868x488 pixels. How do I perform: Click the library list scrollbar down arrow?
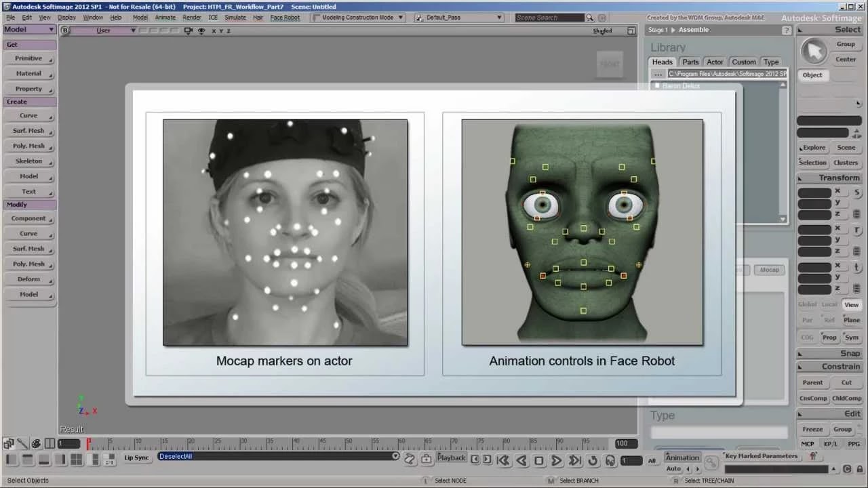click(x=783, y=219)
